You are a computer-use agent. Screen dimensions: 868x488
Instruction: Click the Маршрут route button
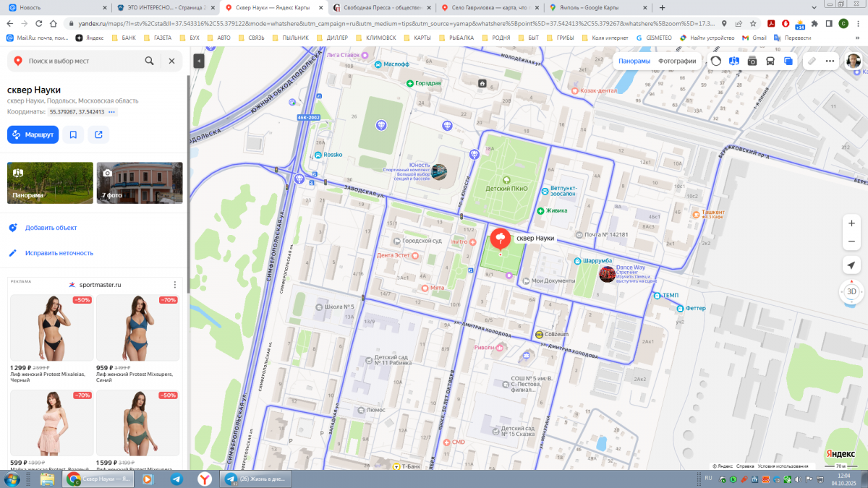click(33, 134)
